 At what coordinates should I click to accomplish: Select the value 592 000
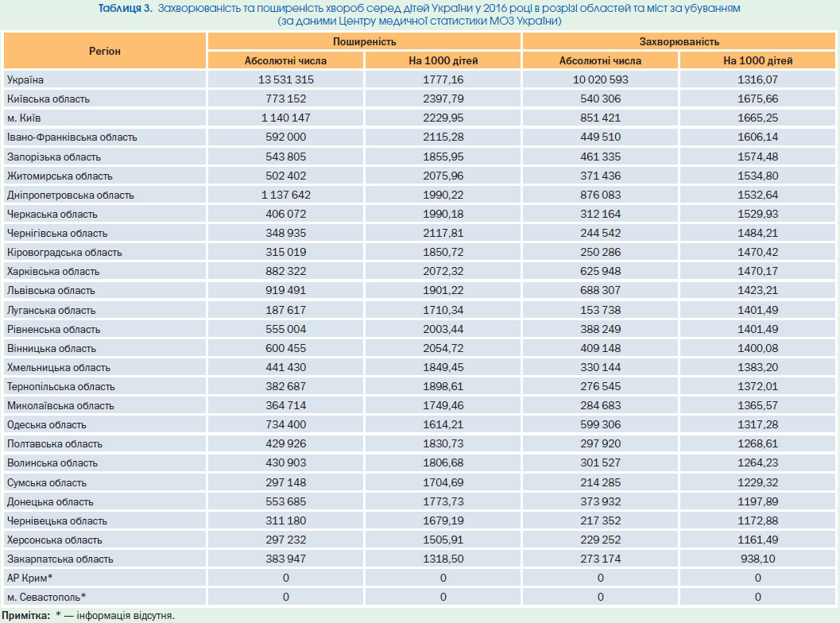point(285,137)
